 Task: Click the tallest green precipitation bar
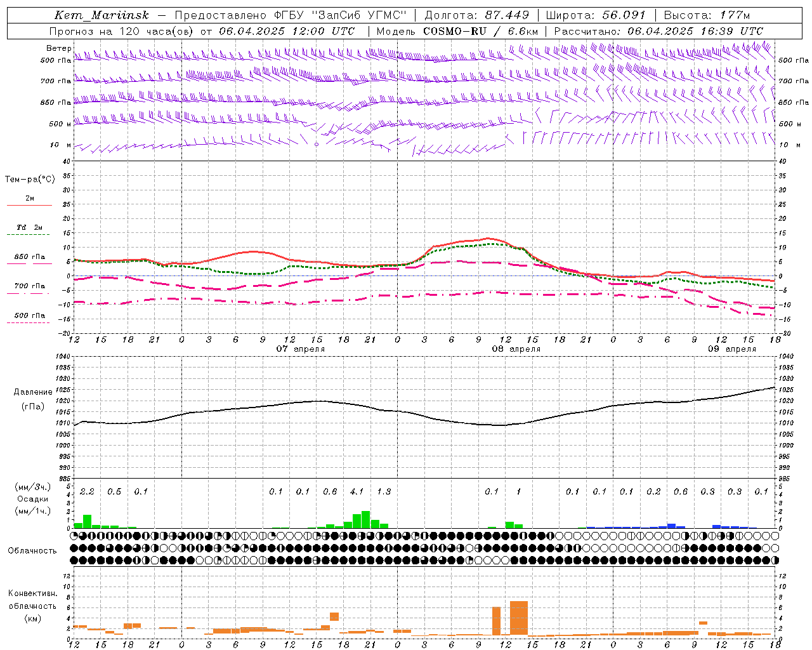(x=366, y=519)
